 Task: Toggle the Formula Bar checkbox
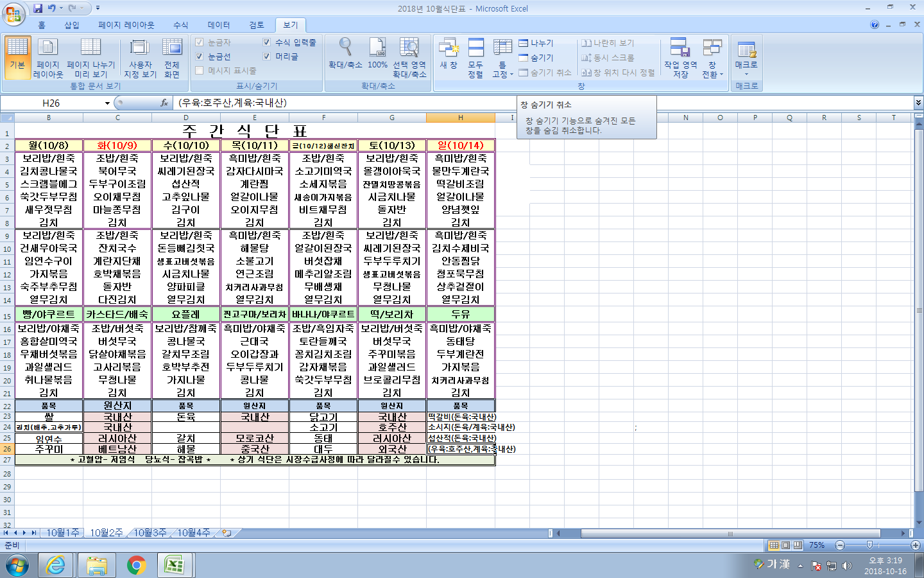[267, 42]
